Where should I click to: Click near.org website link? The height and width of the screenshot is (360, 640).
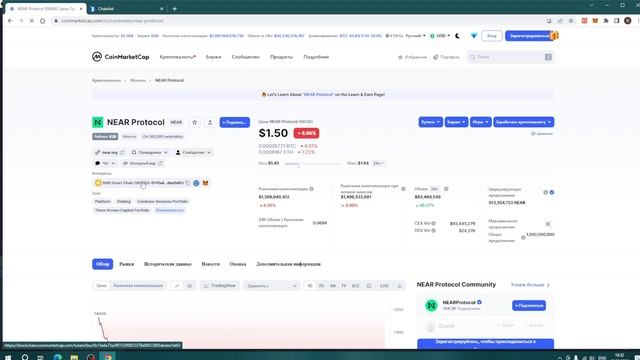click(109, 152)
